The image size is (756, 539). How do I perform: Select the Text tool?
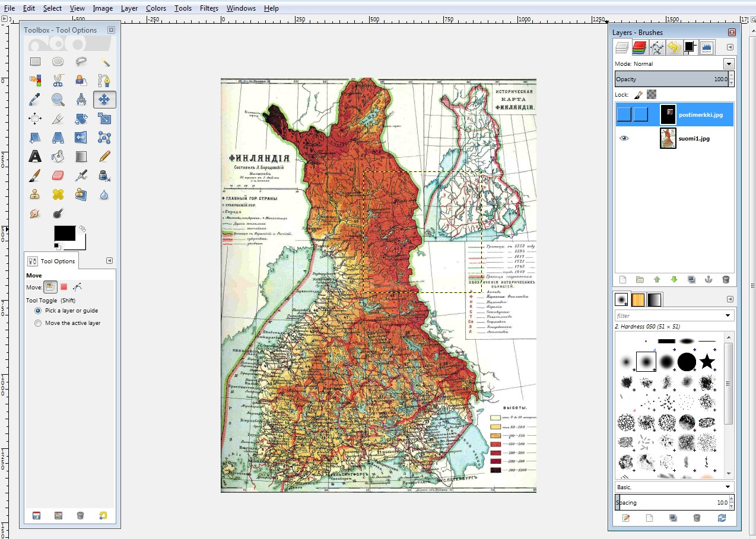pos(35,157)
